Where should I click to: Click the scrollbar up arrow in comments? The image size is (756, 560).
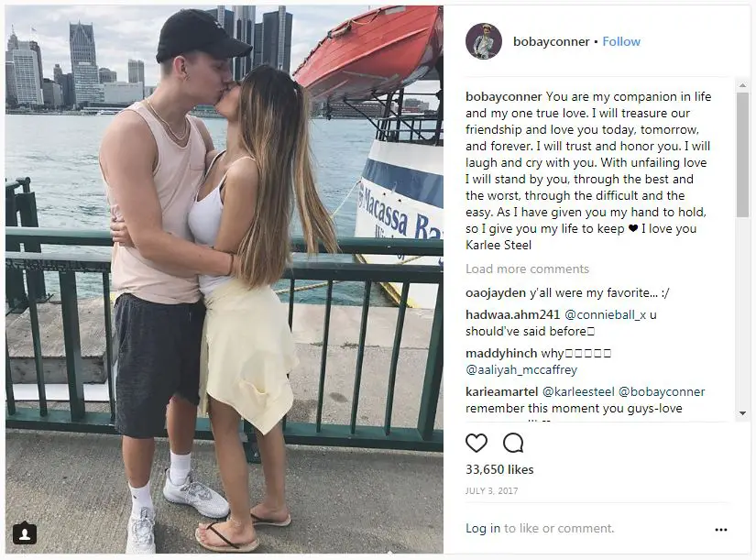(x=742, y=85)
